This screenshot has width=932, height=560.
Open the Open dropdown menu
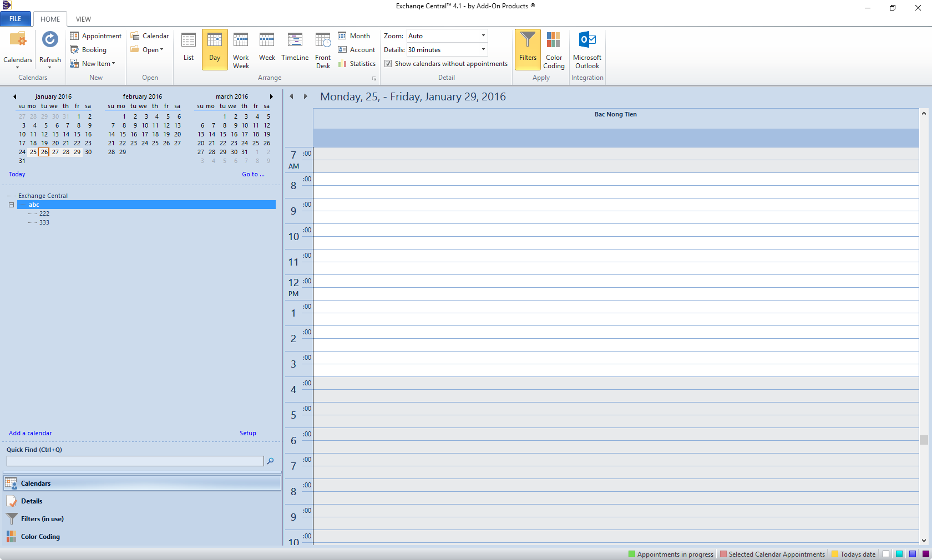[147, 50]
